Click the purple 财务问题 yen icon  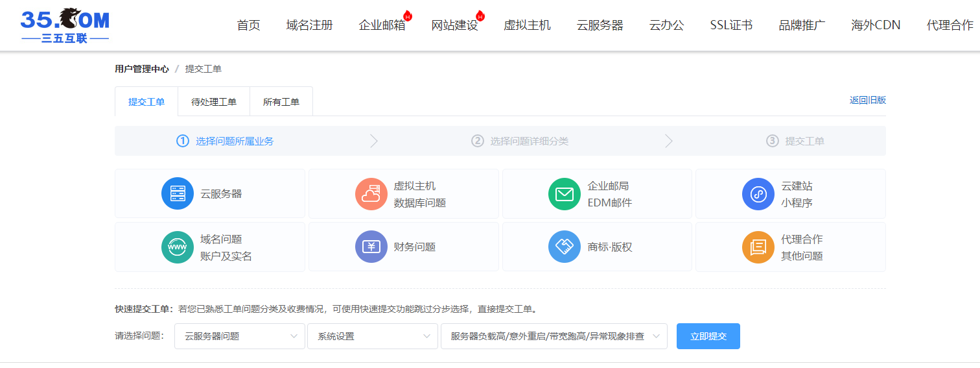[x=371, y=247]
